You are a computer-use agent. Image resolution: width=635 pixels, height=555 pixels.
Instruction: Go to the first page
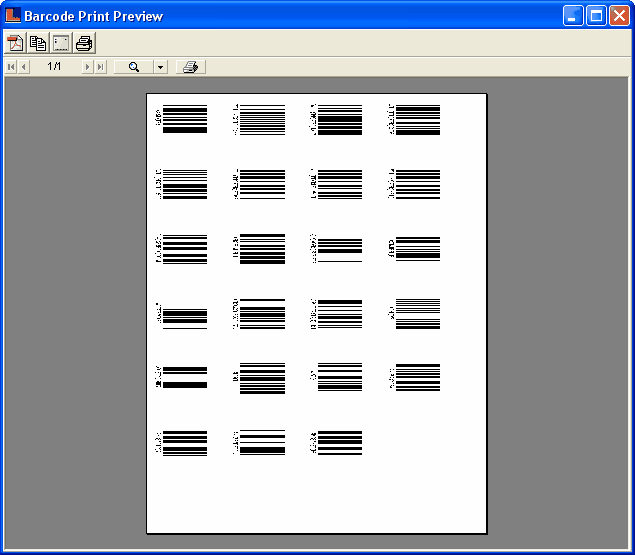(11, 67)
